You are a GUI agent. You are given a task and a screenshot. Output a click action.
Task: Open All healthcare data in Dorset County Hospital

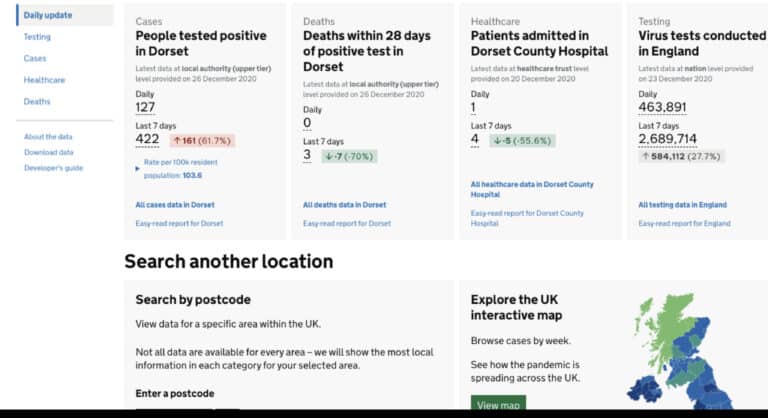click(531, 189)
